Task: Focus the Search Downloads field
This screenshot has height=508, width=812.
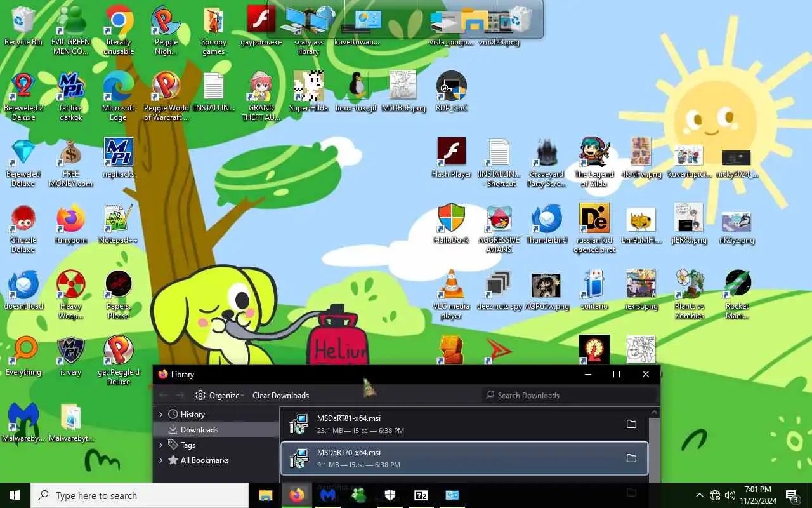Action: click(570, 395)
